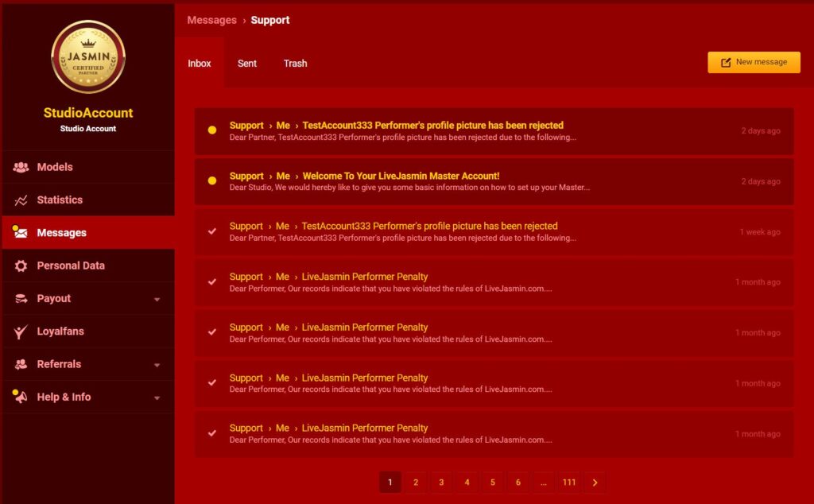
Task: Switch to the Inbox tab
Action: coord(200,64)
